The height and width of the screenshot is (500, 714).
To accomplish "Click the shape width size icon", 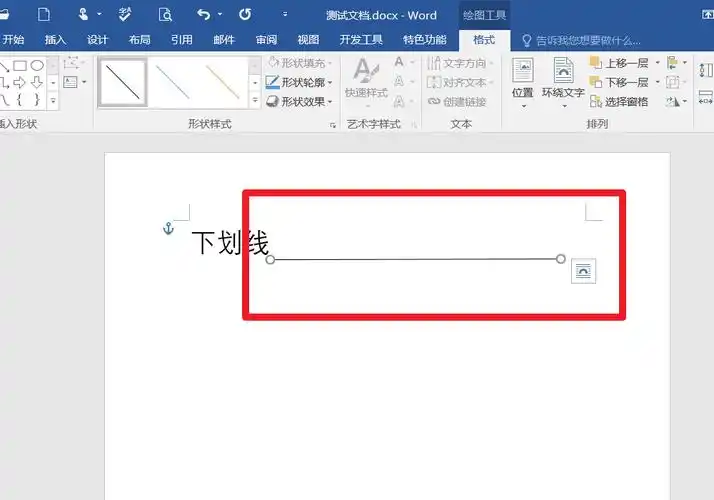I will click(706, 97).
